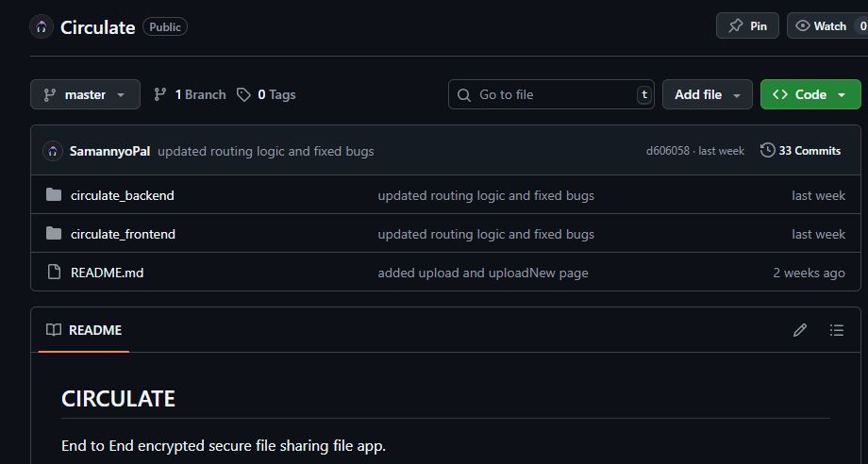Pin the Circulate repository

coord(747,26)
